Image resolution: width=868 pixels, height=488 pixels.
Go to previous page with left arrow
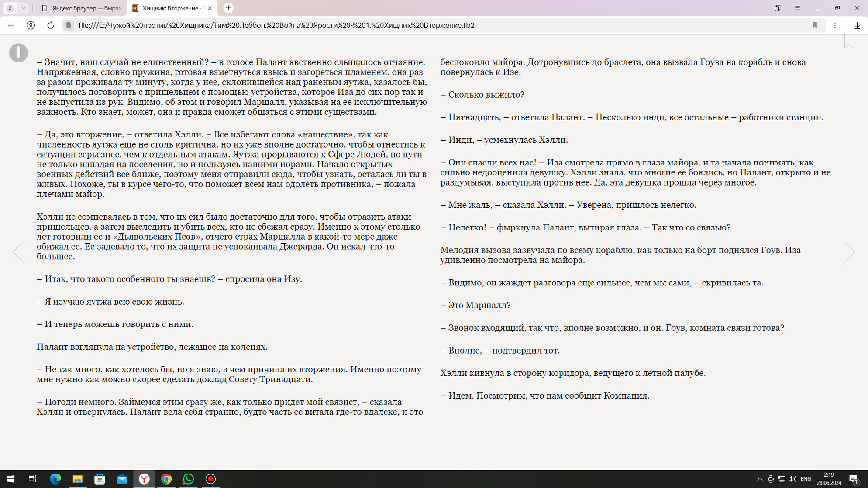point(19,252)
